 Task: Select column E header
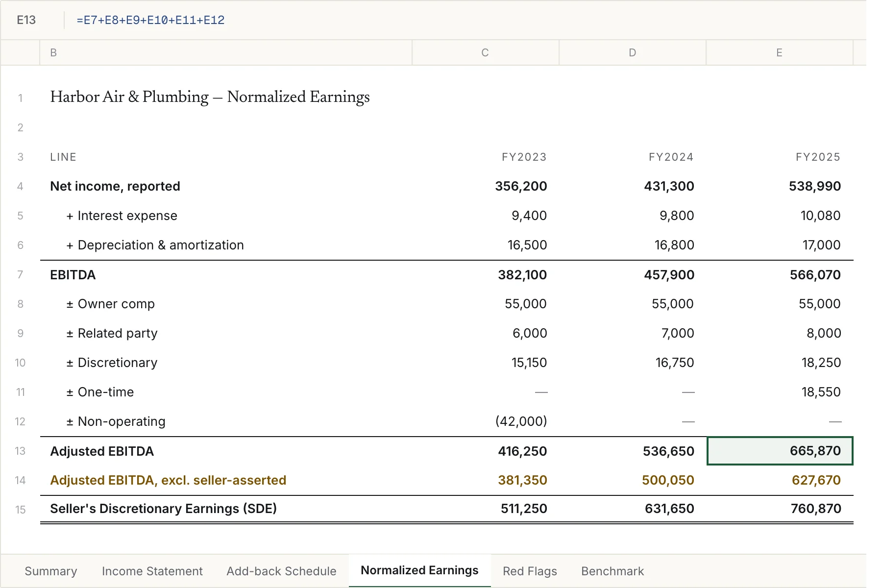pos(779,52)
